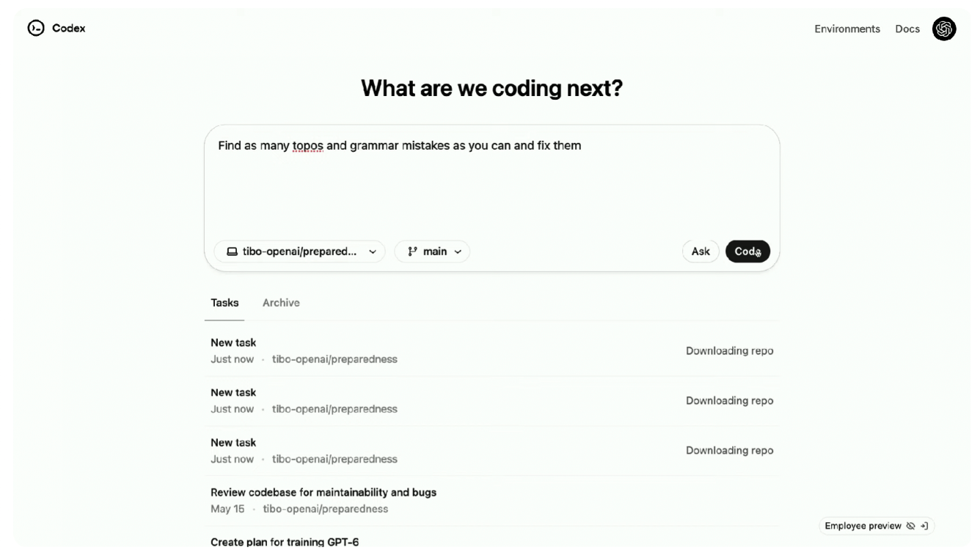The width and height of the screenshot is (980, 550).
Task: Switch to the Tasks tab
Action: click(224, 303)
